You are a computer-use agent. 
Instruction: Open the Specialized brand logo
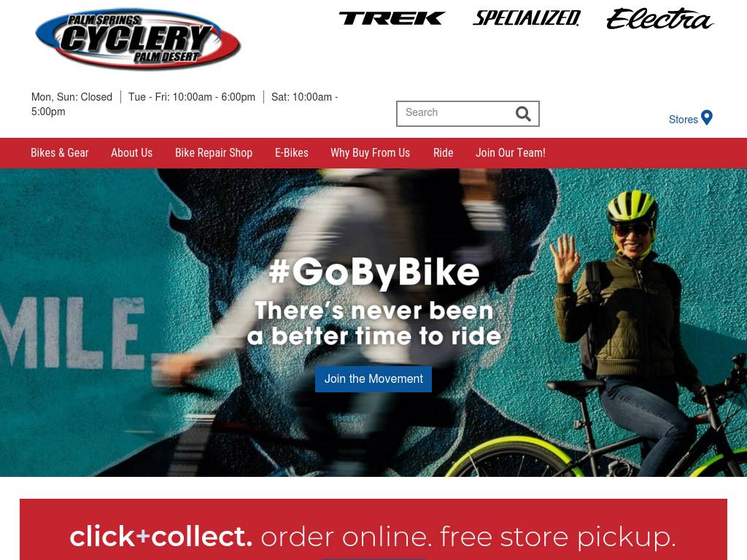[527, 18]
